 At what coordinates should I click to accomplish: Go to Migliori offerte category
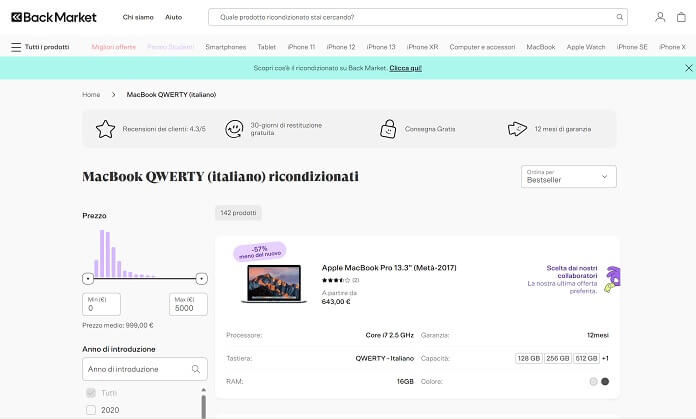(x=114, y=47)
